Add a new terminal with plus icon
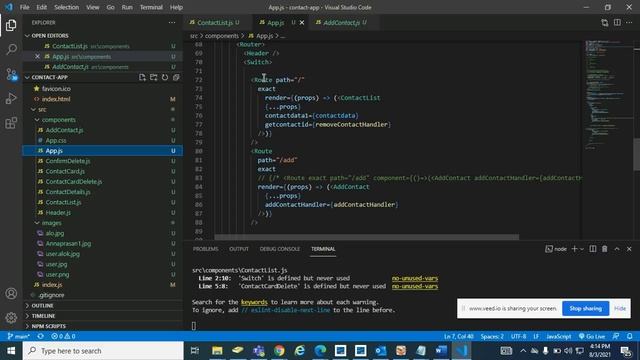This screenshot has height=360, width=640. coord(574,249)
